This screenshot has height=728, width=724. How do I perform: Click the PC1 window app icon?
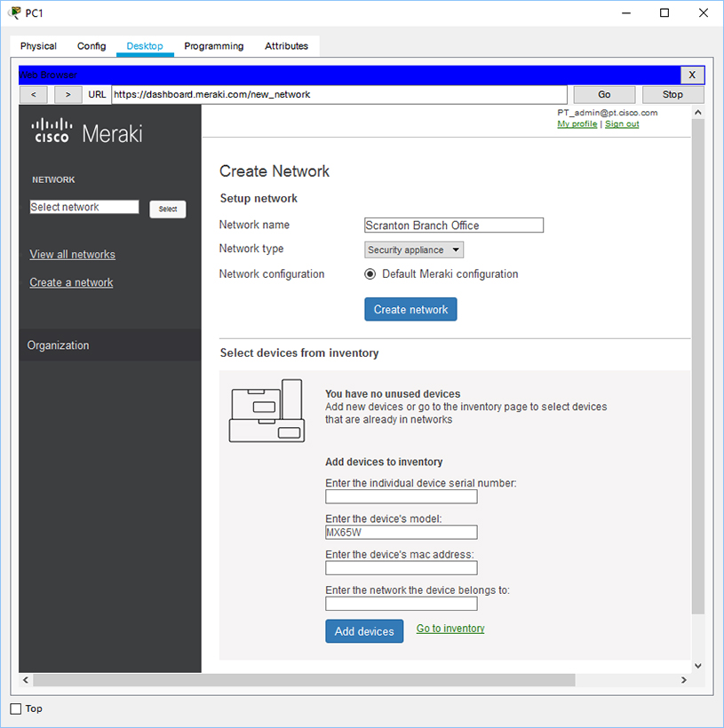15,13
